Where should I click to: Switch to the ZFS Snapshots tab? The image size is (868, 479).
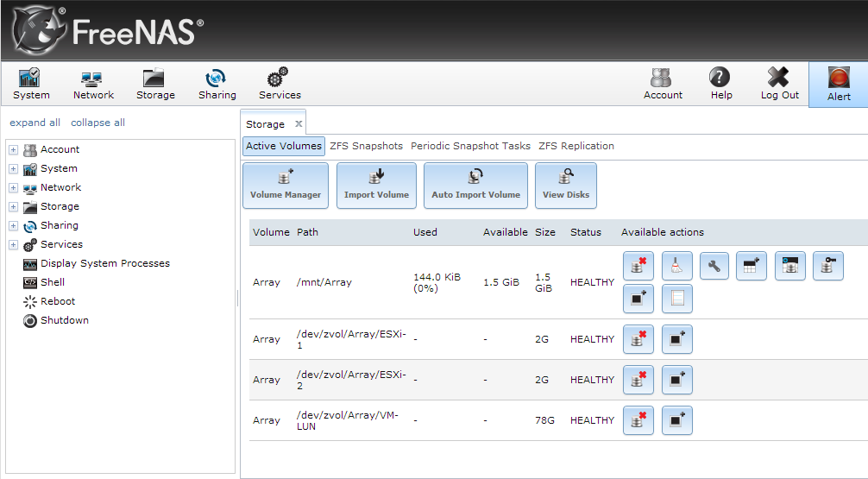coord(366,146)
